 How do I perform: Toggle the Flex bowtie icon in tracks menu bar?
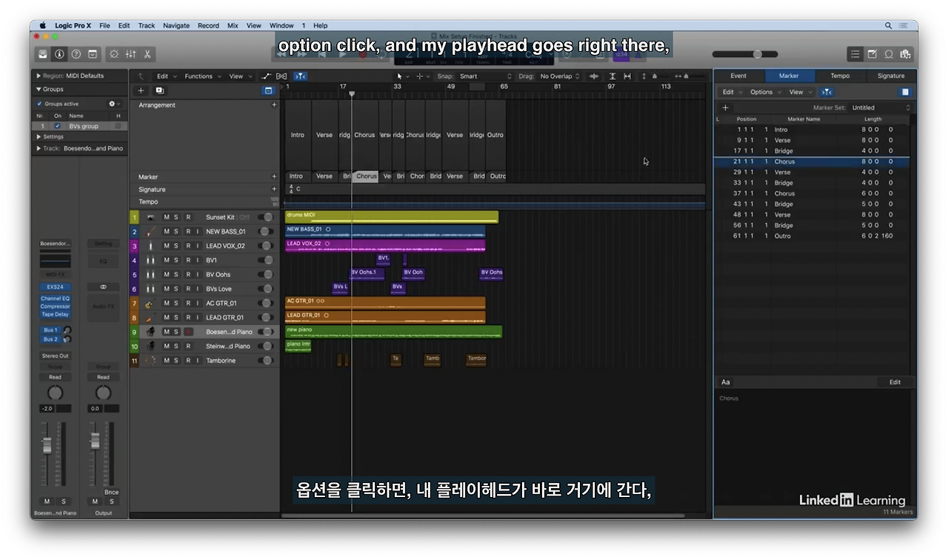click(x=281, y=76)
